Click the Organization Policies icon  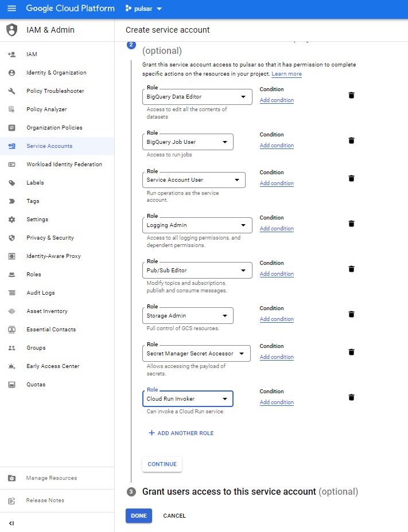(12, 128)
